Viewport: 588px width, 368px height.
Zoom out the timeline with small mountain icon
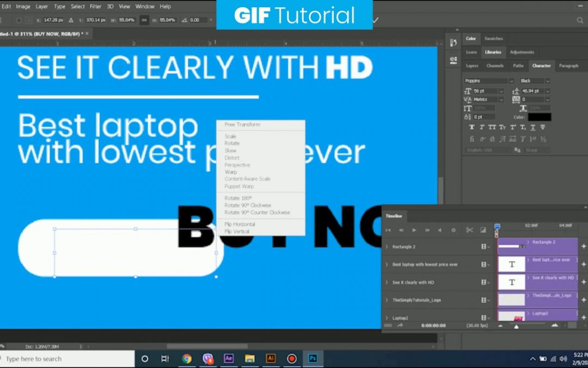500,326
